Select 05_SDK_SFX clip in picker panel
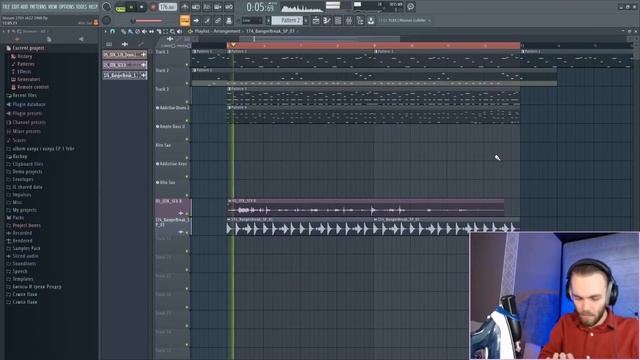The width and height of the screenshot is (640, 360). pyautogui.click(x=124, y=65)
